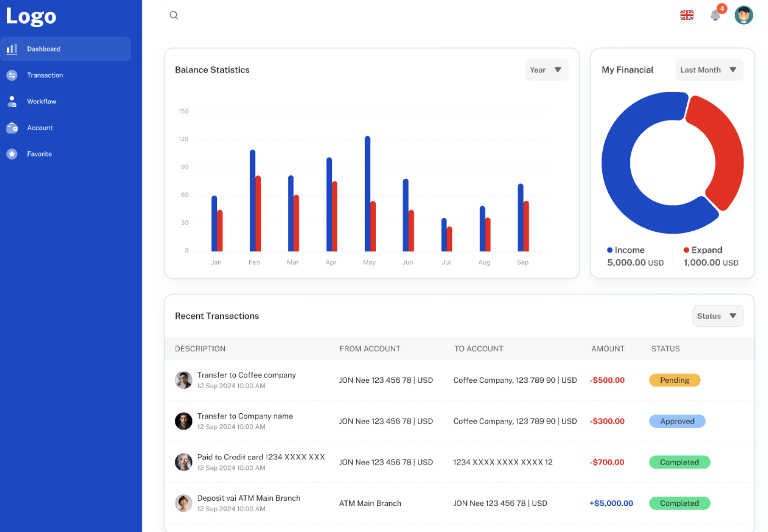Click the Workflow sidebar icon
The image size is (768, 532).
pyautogui.click(x=12, y=101)
